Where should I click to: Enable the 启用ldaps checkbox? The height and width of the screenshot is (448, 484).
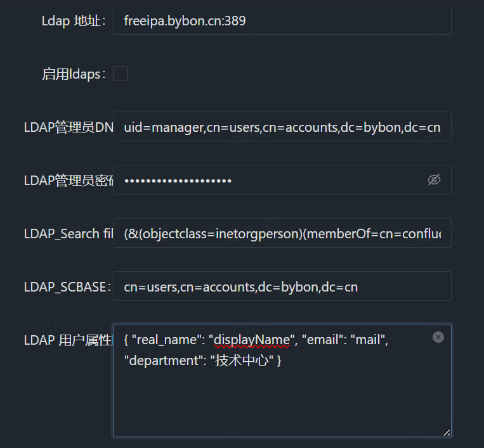tap(121, 74)
